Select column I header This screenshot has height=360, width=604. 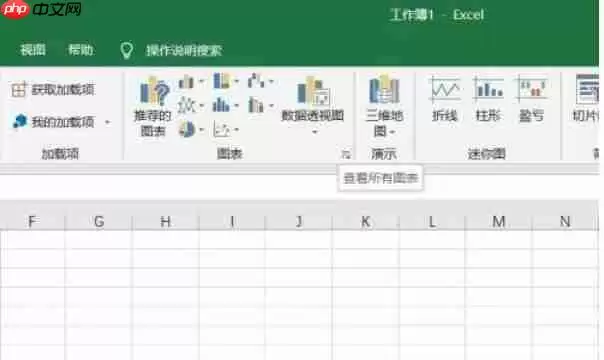click(x=232, y=221)
